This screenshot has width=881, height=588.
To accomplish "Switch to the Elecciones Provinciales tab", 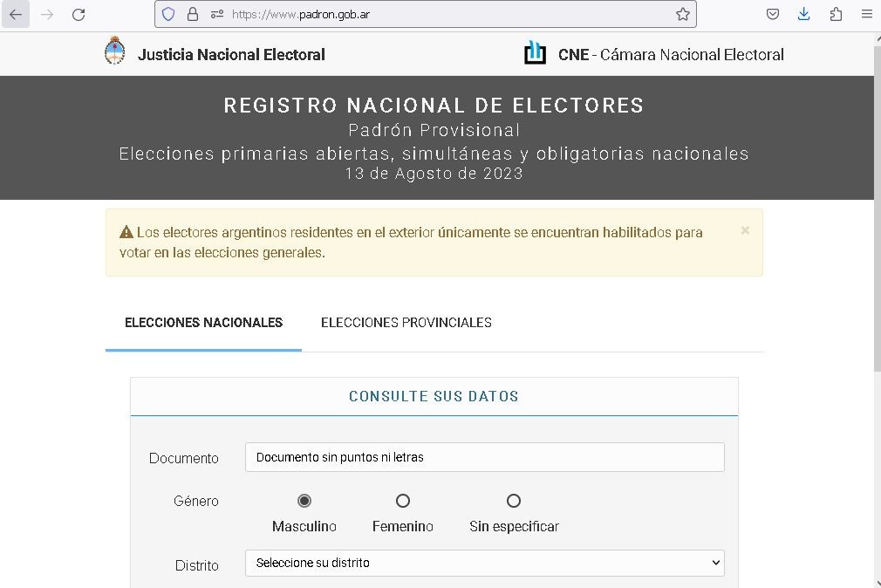I will tap(406, 323).
